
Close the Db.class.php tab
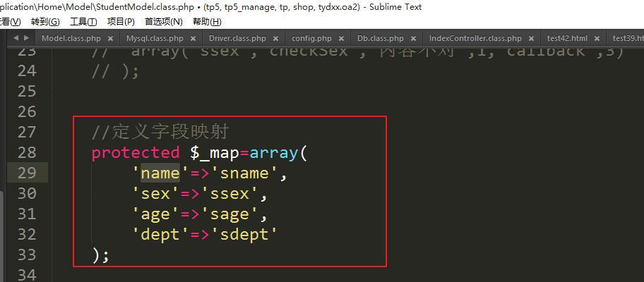coord(413,39)
